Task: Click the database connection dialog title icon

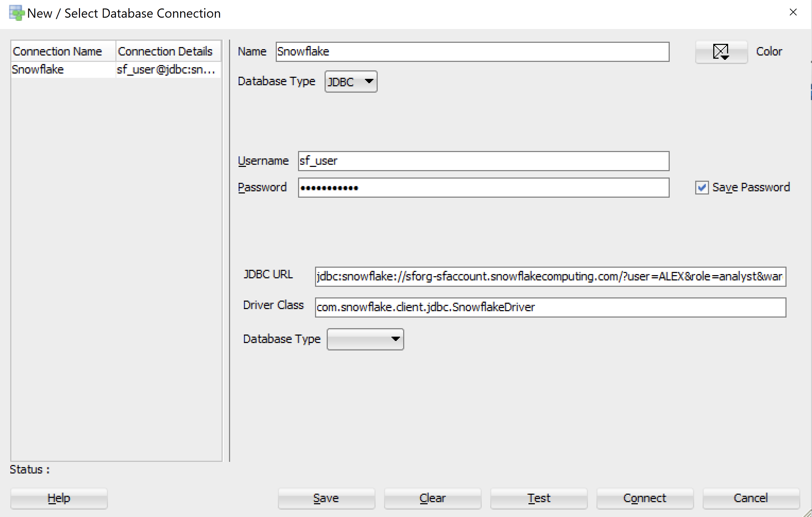Action: (x=16, y=13)
